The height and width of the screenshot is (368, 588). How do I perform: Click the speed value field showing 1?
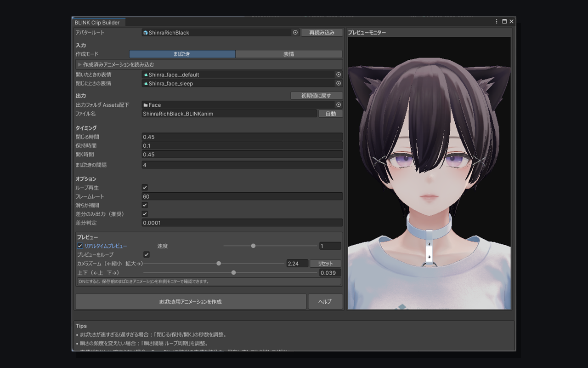point(330,246)
